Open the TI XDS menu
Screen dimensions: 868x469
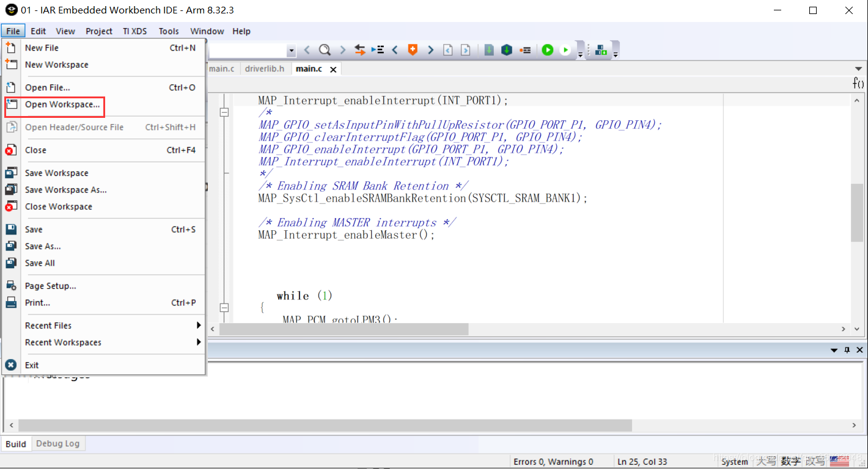coord(134,31)
